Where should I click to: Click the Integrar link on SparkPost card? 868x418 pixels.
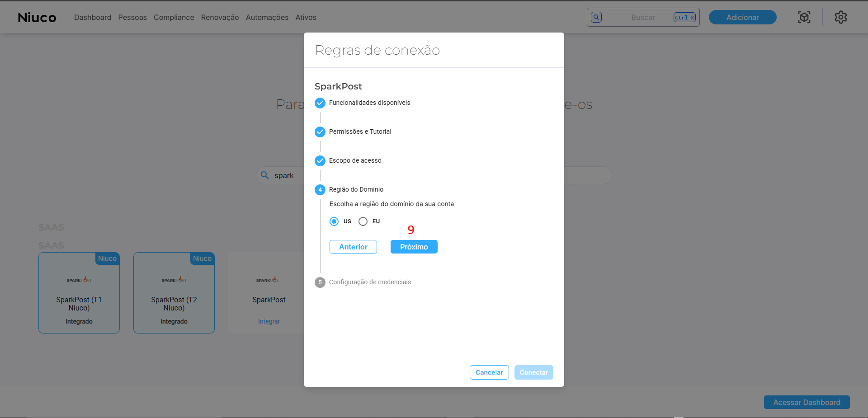tap(269, 321)
